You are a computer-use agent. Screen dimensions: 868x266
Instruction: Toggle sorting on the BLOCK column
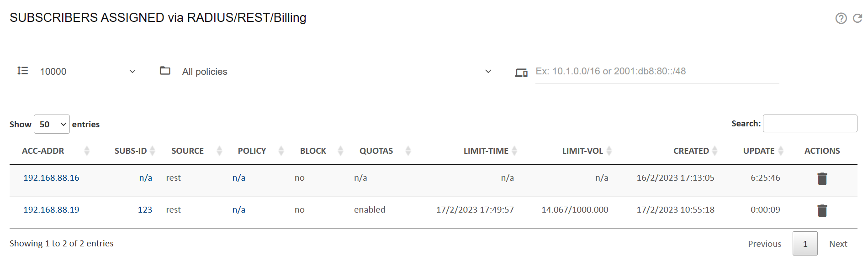point(341,151)
